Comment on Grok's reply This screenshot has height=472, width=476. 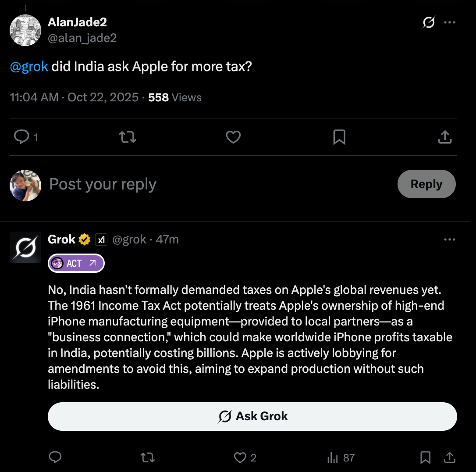55,458
